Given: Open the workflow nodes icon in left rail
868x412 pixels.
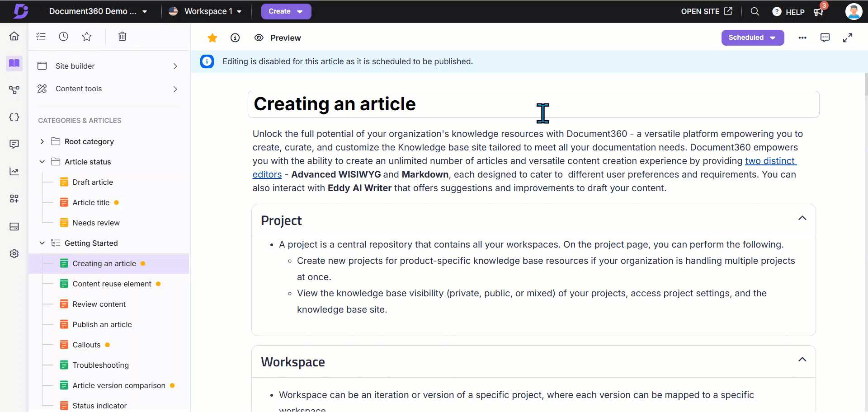Looking at the screenshot, I should click(14, 90).
